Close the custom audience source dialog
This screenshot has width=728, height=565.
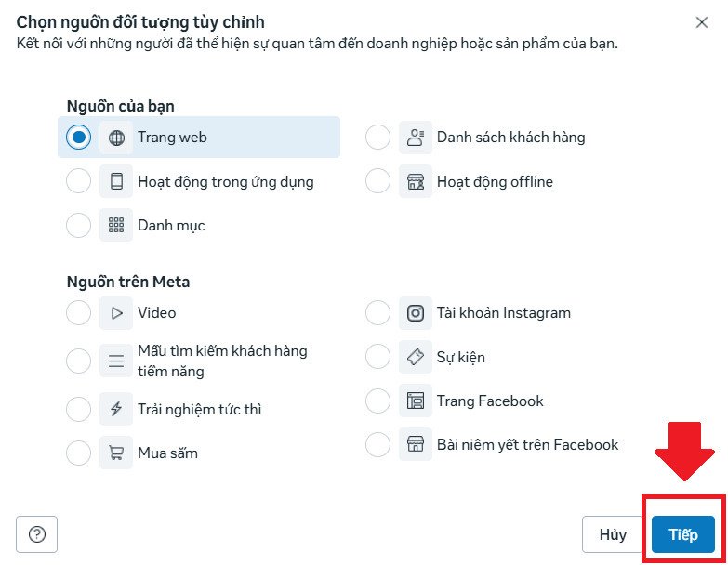click(x=702, y=22)
